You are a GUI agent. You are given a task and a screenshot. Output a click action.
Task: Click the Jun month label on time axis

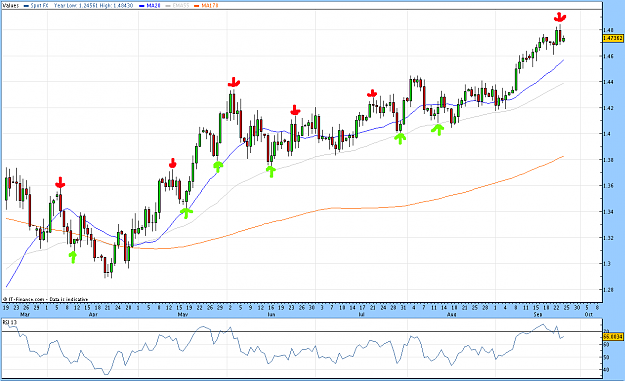(x=271, y=314)
